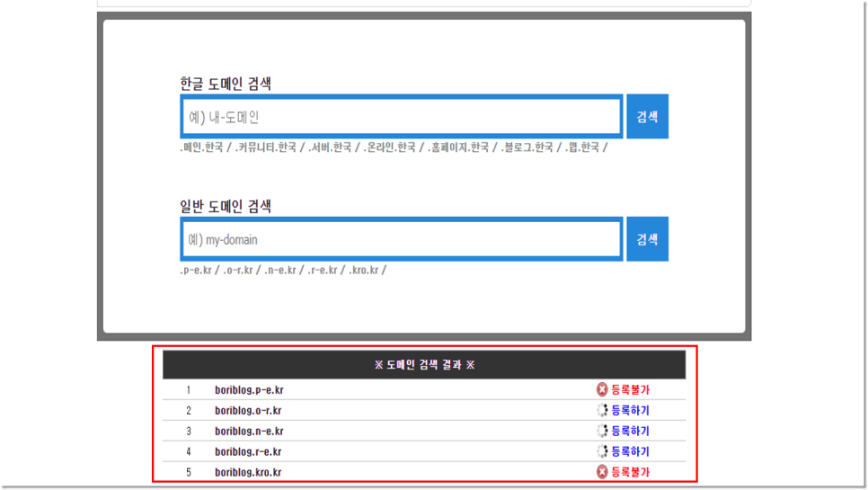Click the .온라인.한국 suffix text
The width and height of the screenshot is (868, 490).
pyautogui.click(x=390, y=147)
